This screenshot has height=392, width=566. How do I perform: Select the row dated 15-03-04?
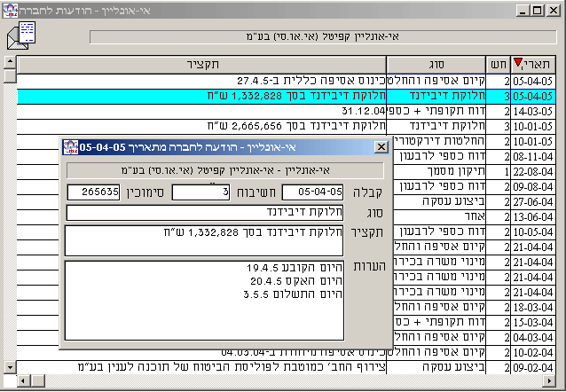[474, 322]
